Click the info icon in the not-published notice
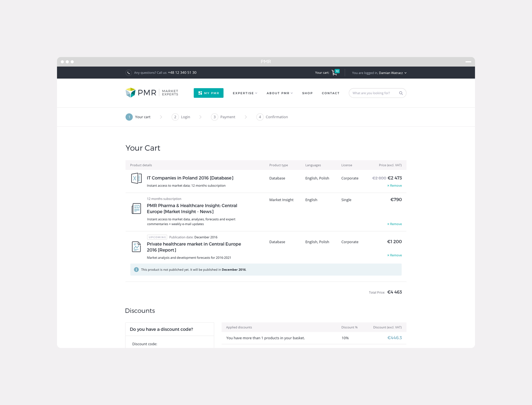 coord(136,270)
